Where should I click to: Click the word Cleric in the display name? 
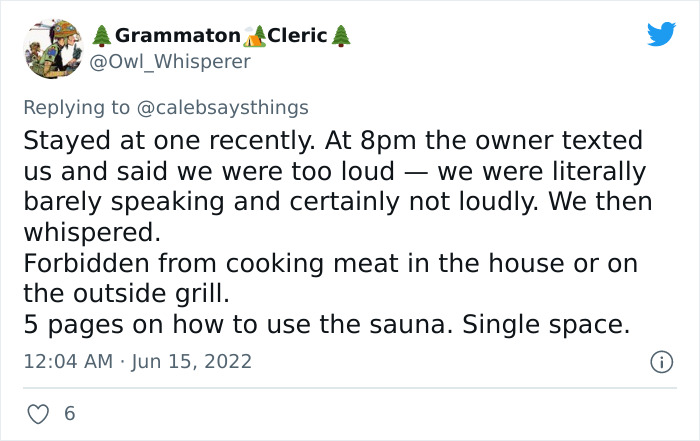pos(298,36)
